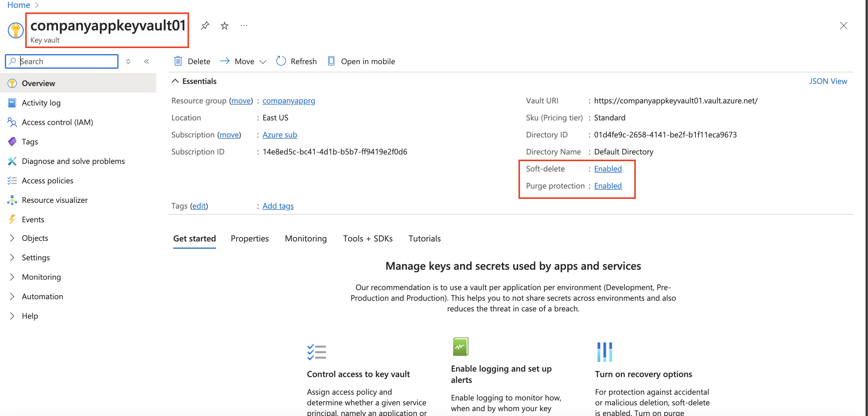Focus the sidebar Search field

(x=62, y=61)
